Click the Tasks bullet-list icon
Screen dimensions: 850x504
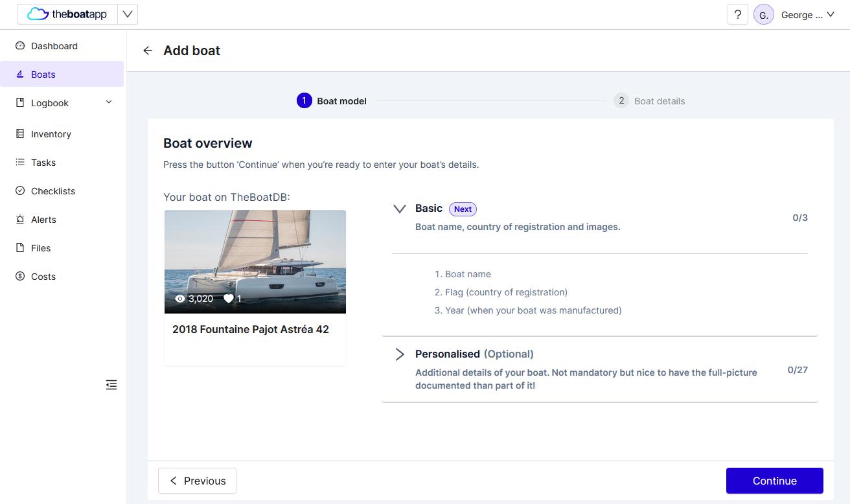[x=19, y=163]
